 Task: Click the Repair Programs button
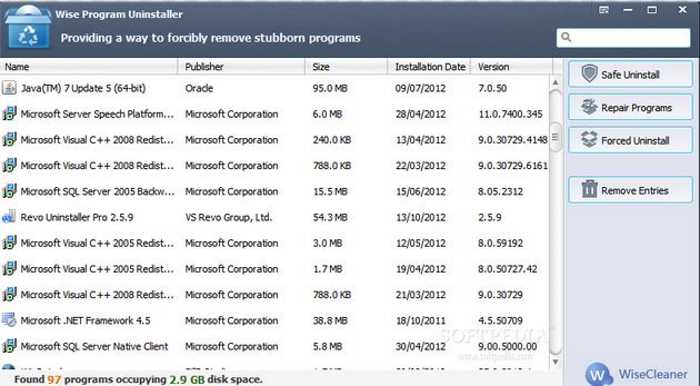tap(630, 108)
